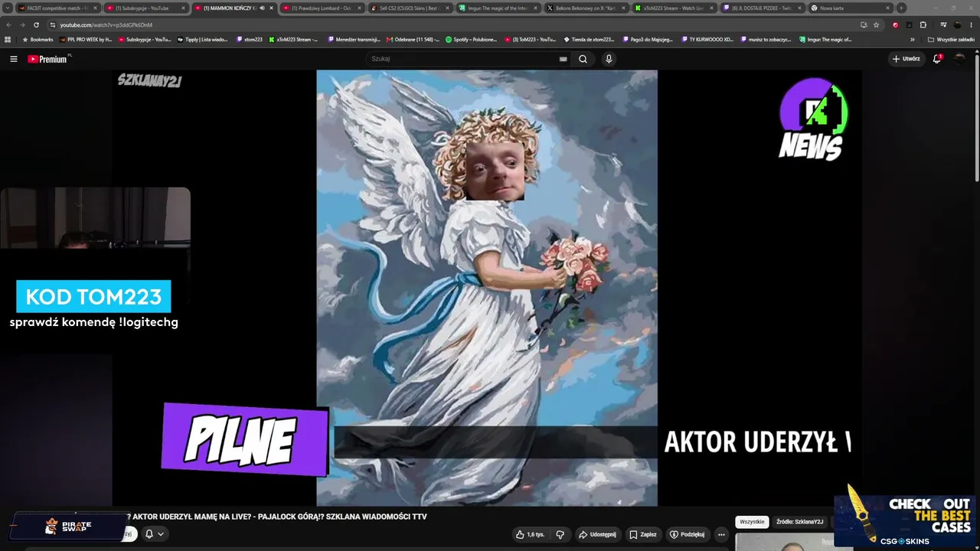
Task: Click the YouTube search magnifier button
Action: (x=583, y=59)
